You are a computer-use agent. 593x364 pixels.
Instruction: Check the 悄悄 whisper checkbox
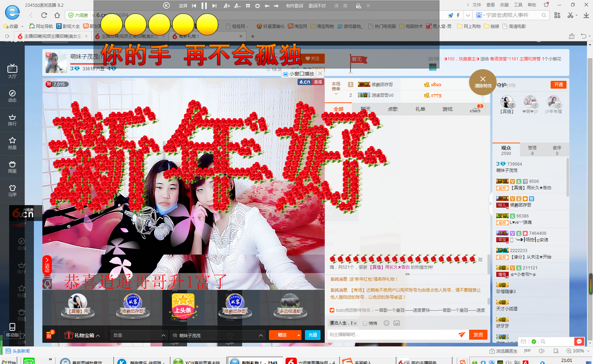pyautogui.click(x=365, y=323)
